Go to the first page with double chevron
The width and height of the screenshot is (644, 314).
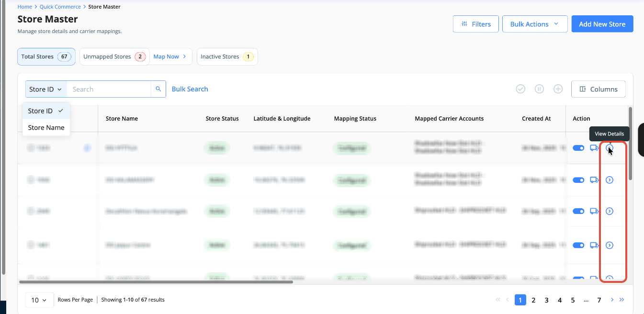coord(498,300)
